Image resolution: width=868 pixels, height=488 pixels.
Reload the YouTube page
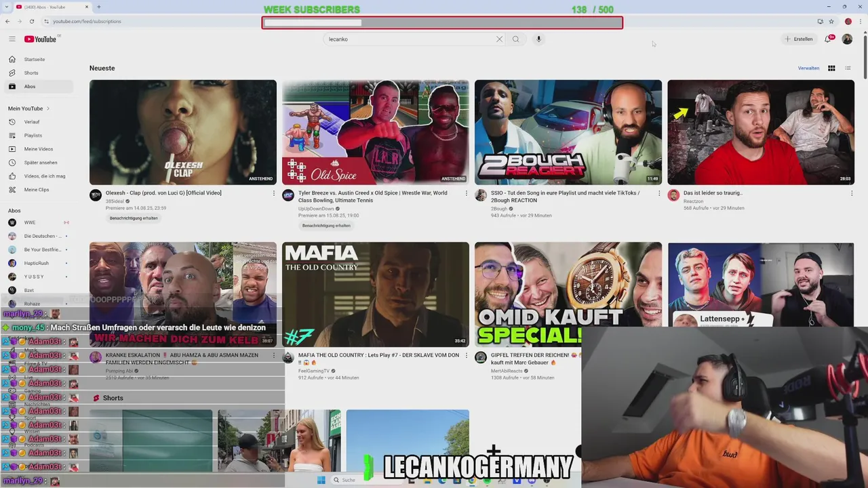click(31, 22)
